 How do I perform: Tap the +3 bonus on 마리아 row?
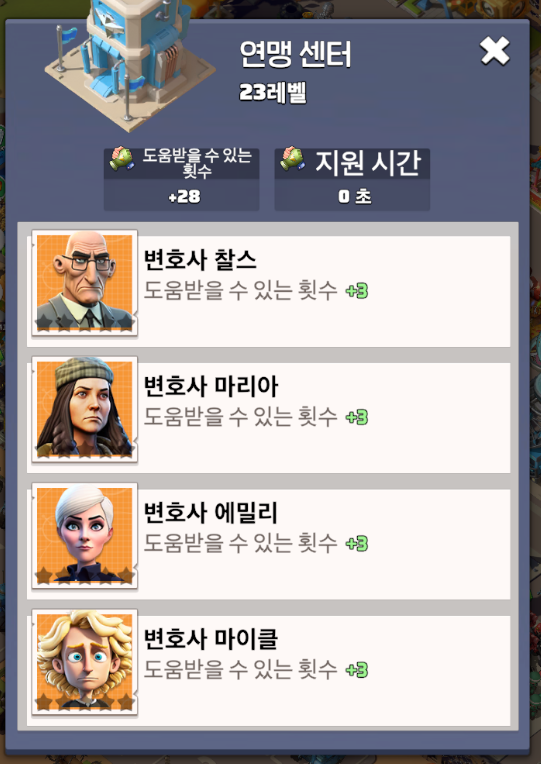point(357,418)
